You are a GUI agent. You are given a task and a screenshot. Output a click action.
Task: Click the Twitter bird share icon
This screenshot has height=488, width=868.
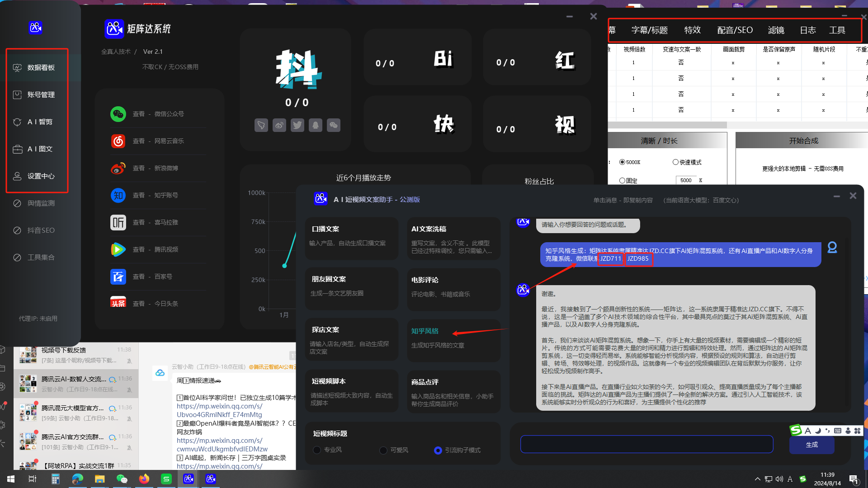[x=297, y=125]
